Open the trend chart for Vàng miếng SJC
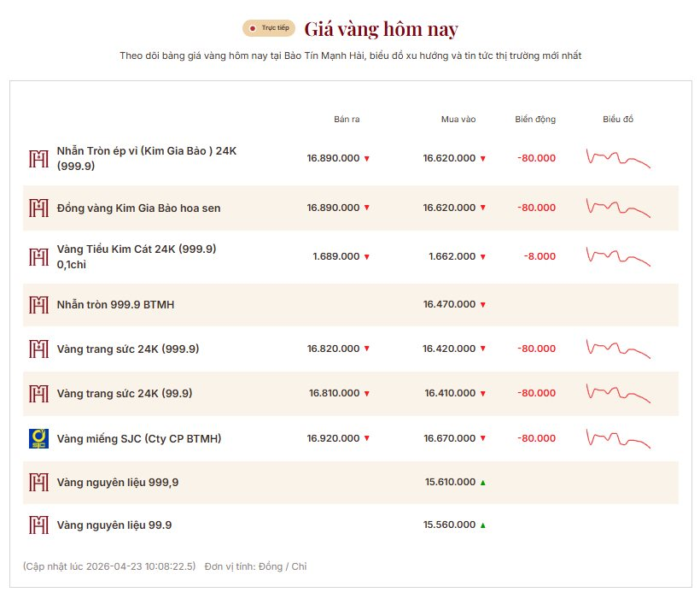The image size is (700, 604). (618, 438)
